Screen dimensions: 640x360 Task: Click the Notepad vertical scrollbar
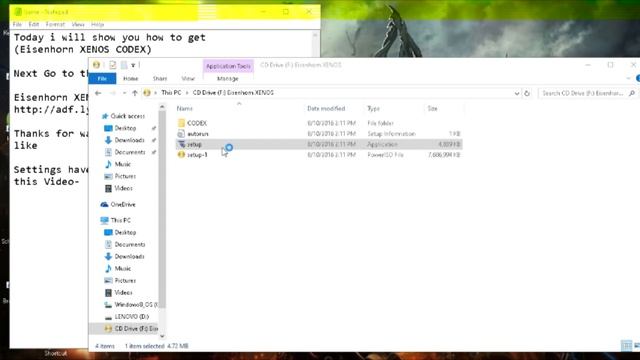point(315,44)
